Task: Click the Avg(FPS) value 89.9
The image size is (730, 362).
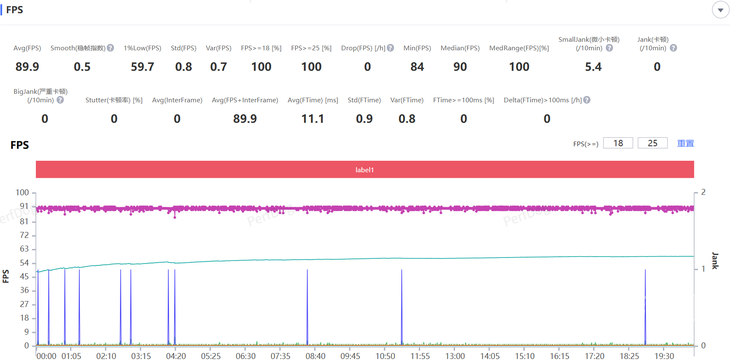Action: (x=27, y=67)
